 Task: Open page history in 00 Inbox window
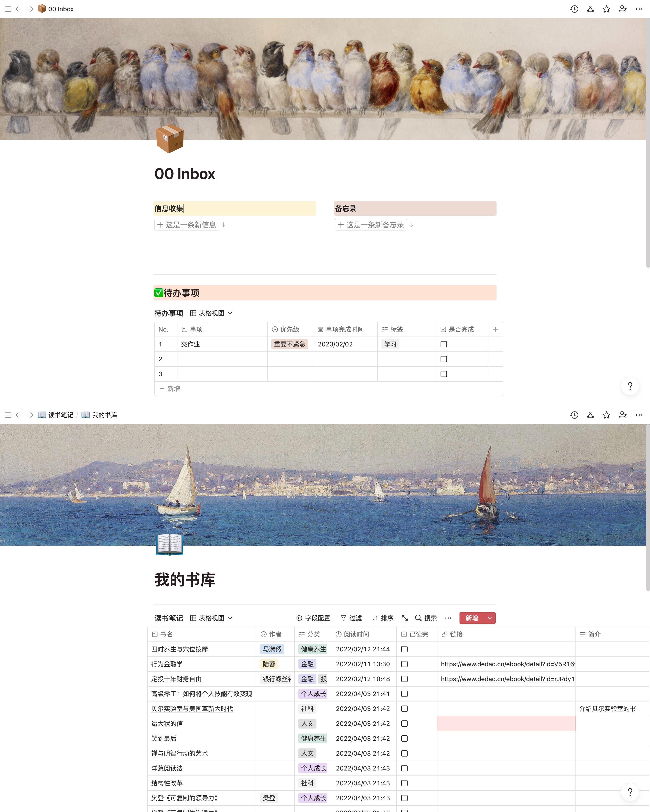point(574,9)
